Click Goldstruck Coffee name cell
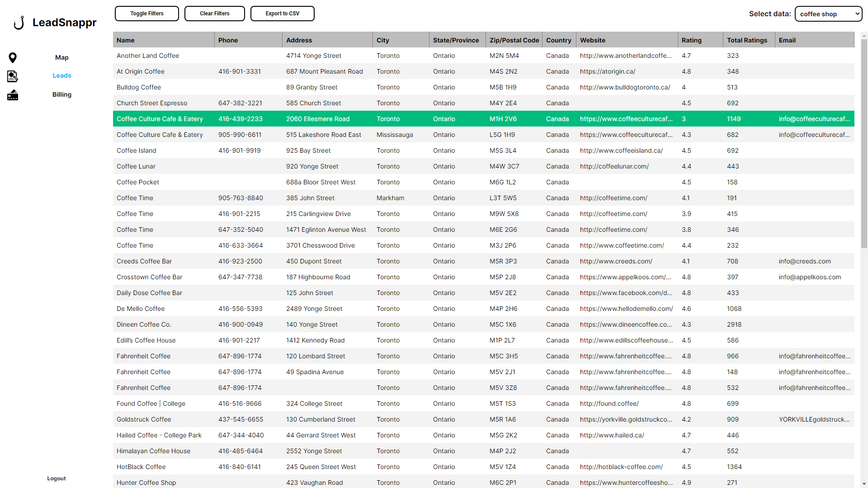This screenshot has height=488, width=868. click(144, 419)
